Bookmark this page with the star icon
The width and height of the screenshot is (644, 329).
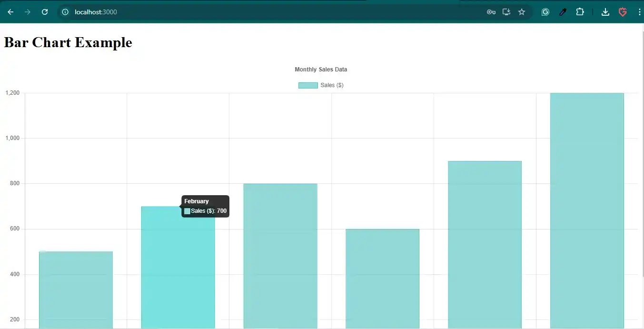[x=522, y=12]
